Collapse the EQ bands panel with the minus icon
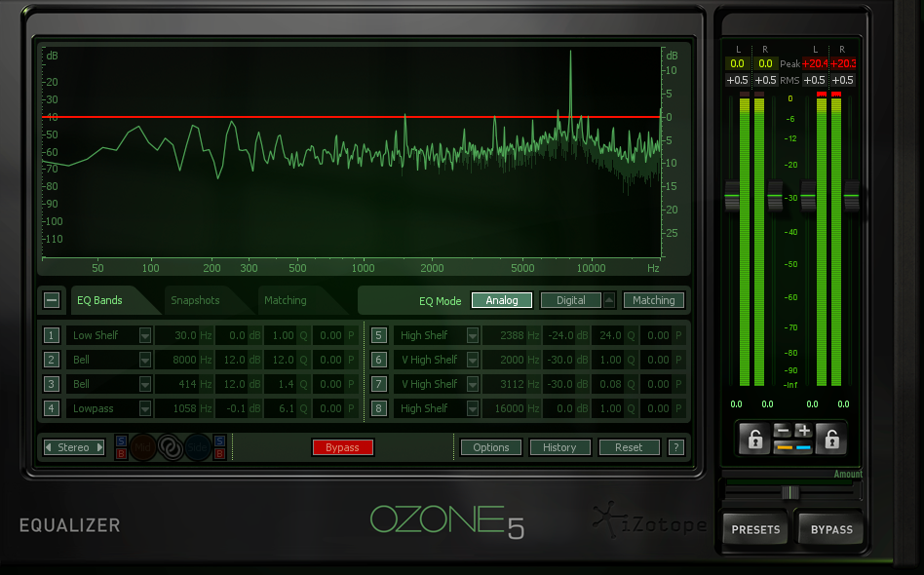 [52, 300]
